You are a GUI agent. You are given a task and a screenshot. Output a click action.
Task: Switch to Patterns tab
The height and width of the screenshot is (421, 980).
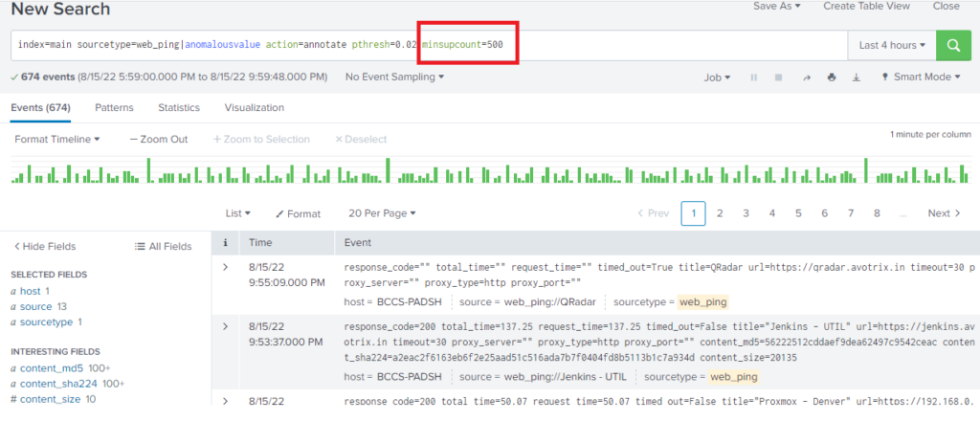click(115, 107)
